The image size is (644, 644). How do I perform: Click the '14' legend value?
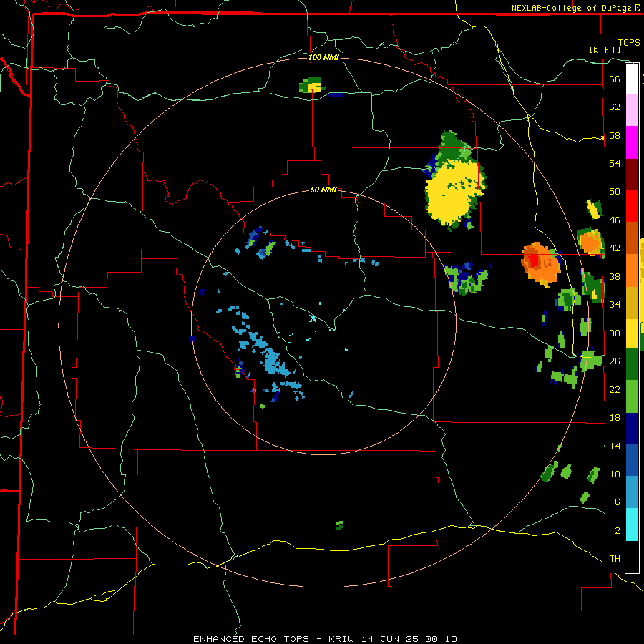(x=615, y=446)
